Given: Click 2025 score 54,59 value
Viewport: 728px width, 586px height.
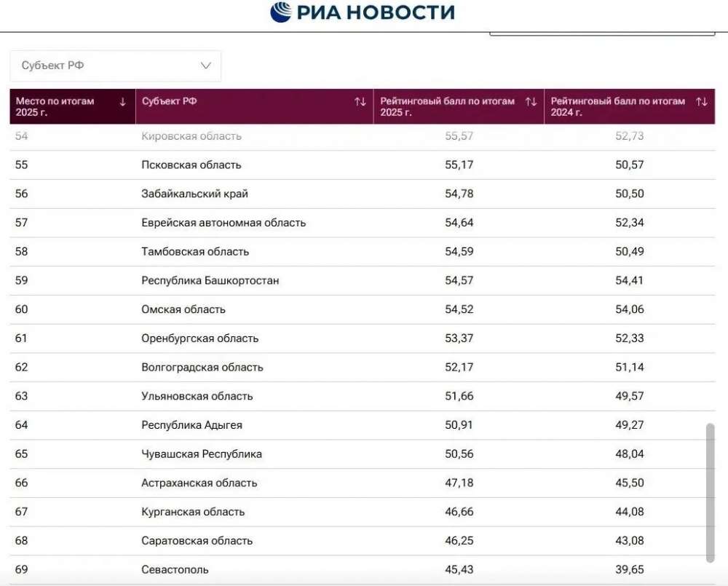Looking at the screenshot, I should 459,252.
